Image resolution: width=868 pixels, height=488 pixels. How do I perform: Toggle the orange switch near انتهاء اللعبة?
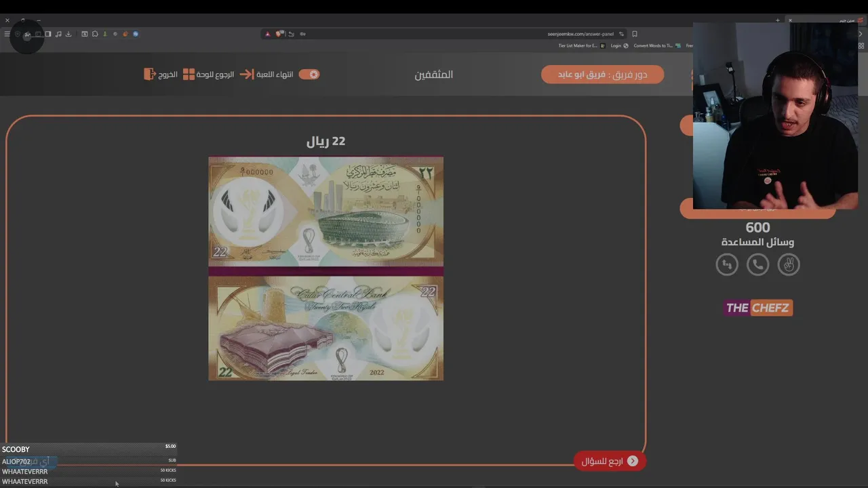click(309, 74)
